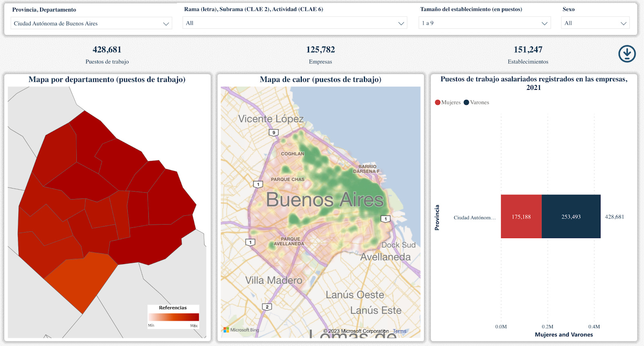Image resolution: width=644 pixels, height=346 pixels.
Task: Click the Referencias color gradient legend
Action: point(173,317)
